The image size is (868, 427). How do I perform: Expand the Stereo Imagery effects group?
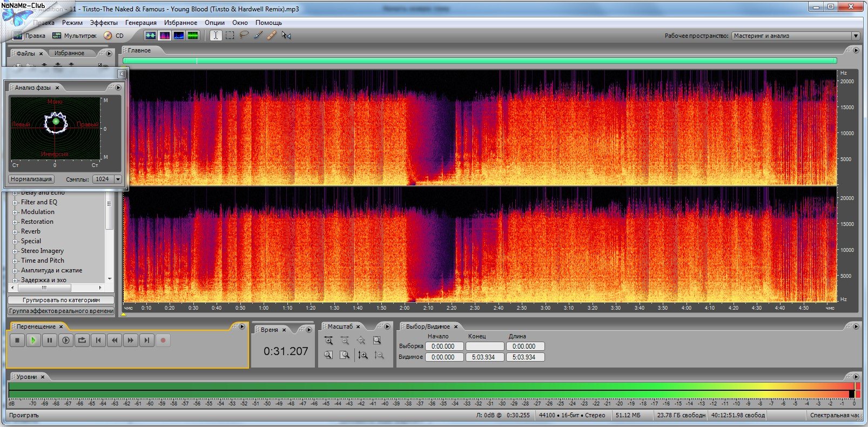pos(15,251)
